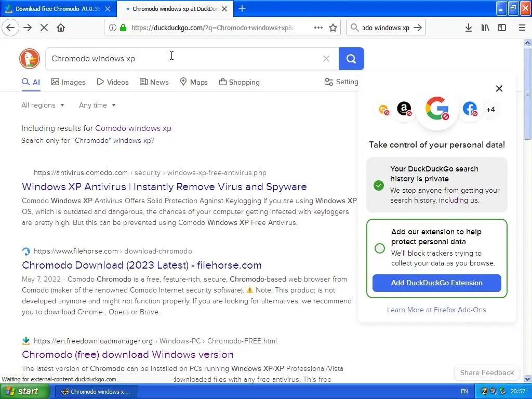The height and width of the screenshot is (399, 532).
Task: Click the DuckDuckGo logo
Action: click(x=30, y=59)
